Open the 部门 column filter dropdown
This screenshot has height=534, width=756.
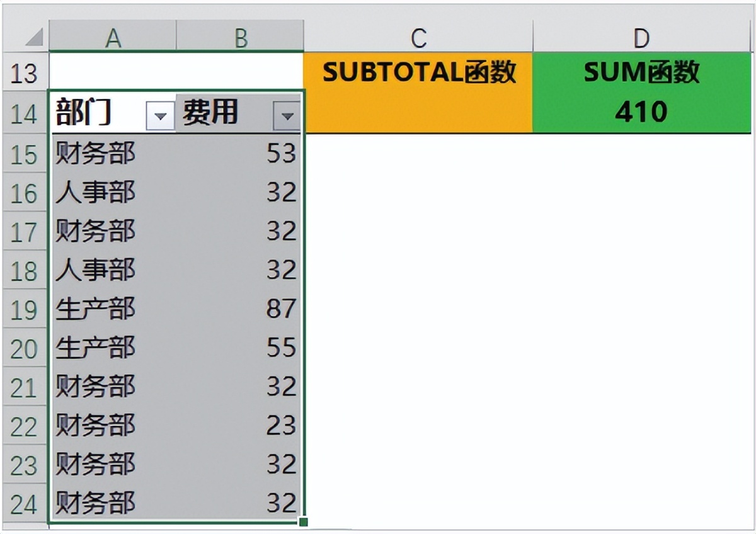tap(161, 115)
